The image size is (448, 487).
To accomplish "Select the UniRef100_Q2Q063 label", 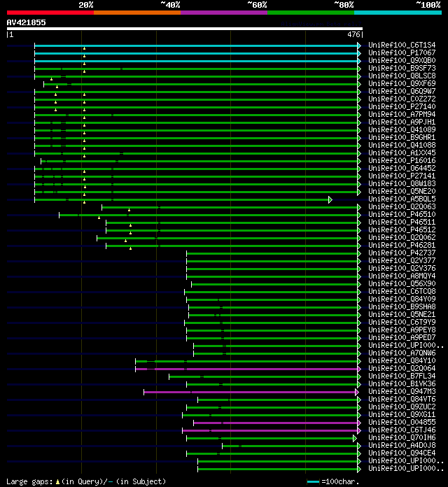I will coord(402,207).
